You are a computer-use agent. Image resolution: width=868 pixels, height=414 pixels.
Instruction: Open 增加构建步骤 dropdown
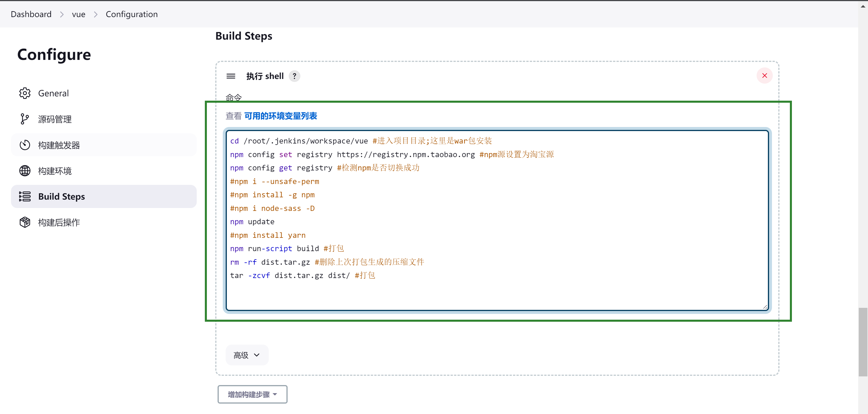pos(252,394)
